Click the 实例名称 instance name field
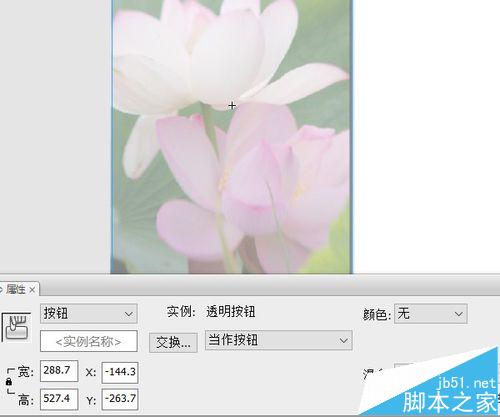Image resolution: width=500 pixels, height=417 pixels. click(89, 341)
